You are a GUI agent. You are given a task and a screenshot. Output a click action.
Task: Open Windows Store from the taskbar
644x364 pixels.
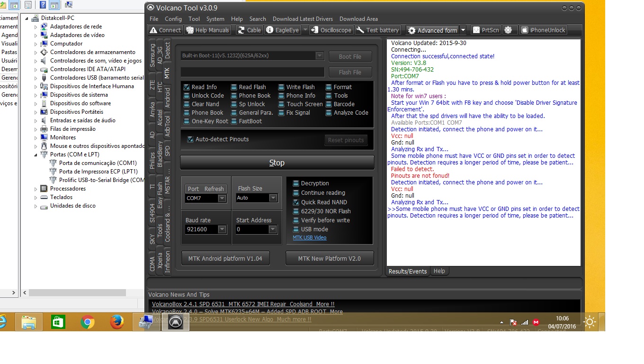pos(58,322)
